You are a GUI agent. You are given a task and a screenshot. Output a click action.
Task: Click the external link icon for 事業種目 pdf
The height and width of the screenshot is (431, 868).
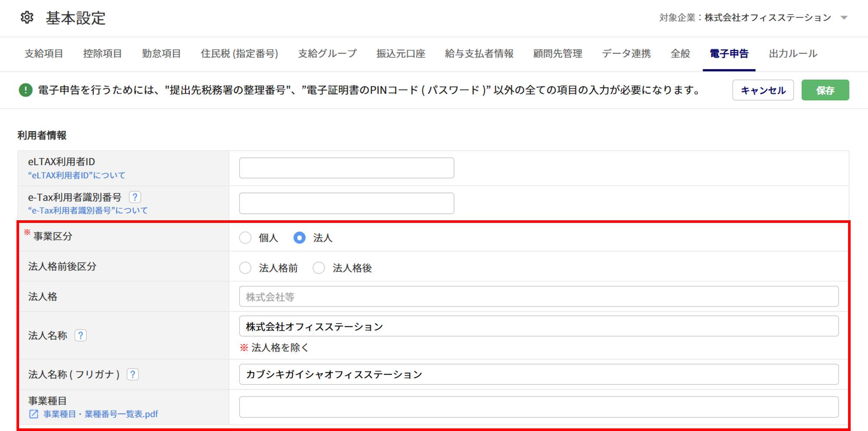click(x=33, y=414)
